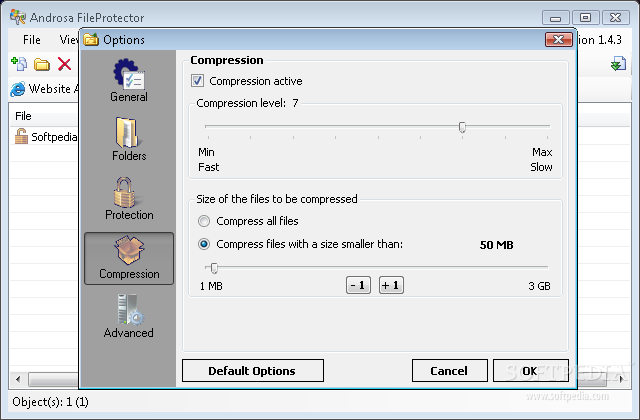The width and height of the screenshot is (640, 420).
Task: Open the File menu
Action: point(32,40)
